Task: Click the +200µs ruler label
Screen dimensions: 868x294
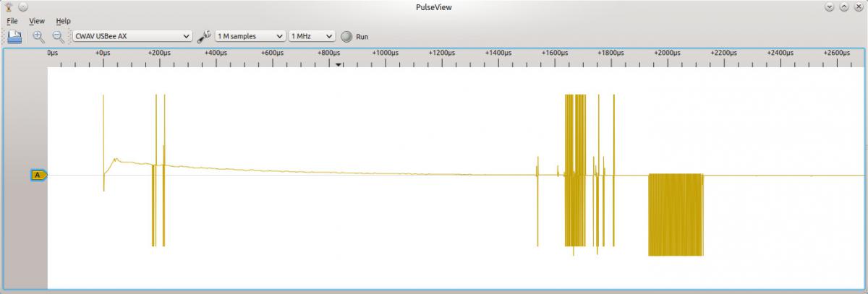Action: (x=159, y=53)
